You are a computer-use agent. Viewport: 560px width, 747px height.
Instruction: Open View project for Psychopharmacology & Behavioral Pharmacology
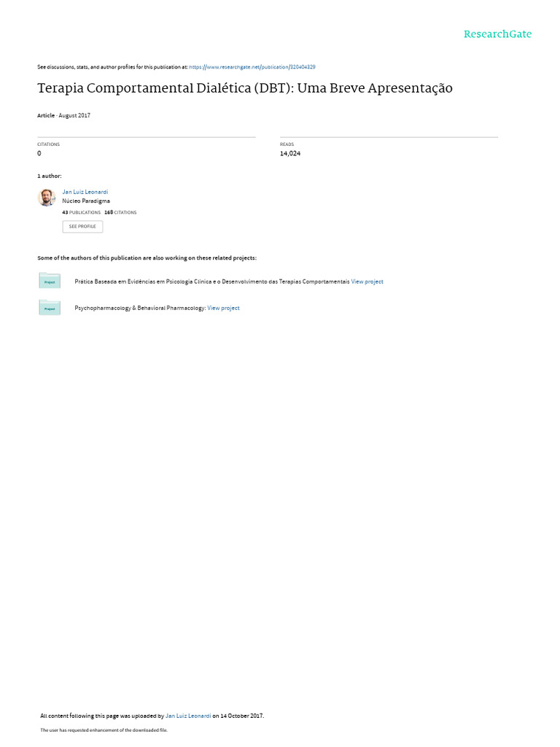click(x=223, y=309)
